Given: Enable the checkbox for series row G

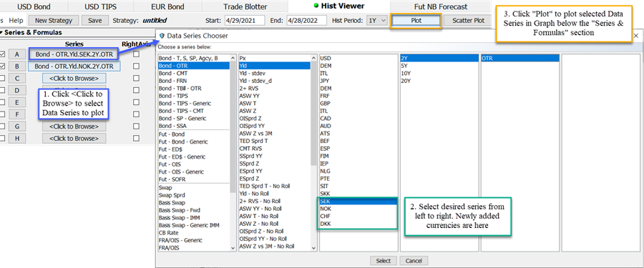Looking at the screenshot, I should click(3, 126).
